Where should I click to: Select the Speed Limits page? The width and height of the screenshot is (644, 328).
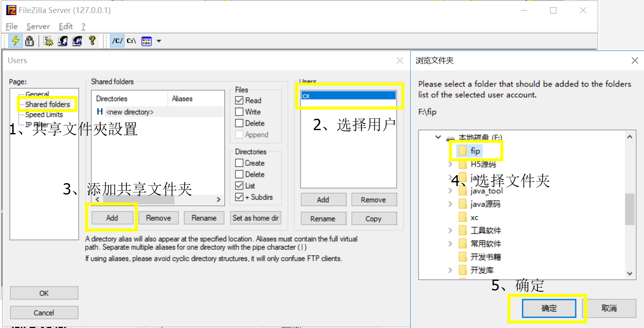click(x=44, y=115)
